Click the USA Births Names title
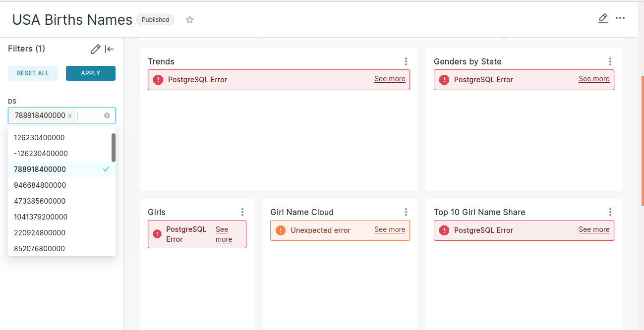Image resolution: width=644 pixels, height=330 pixels. (x=72, y=20)
